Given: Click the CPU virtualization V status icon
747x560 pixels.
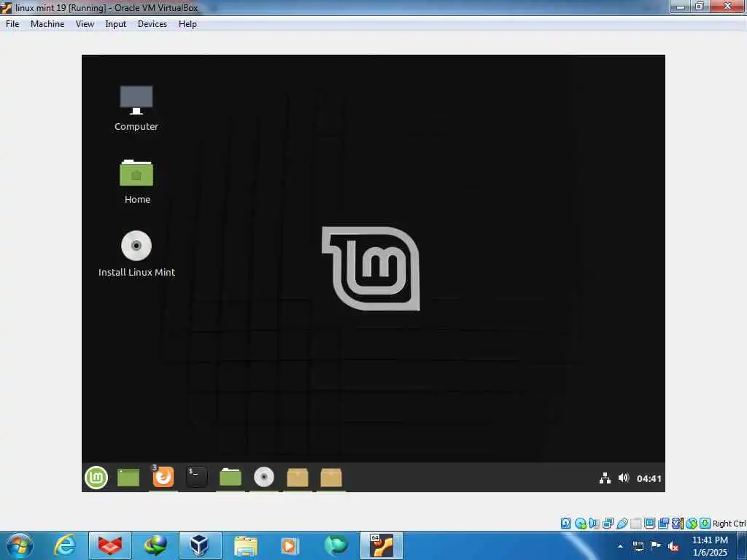Looking at the screenshot, I should click(677, 524).
